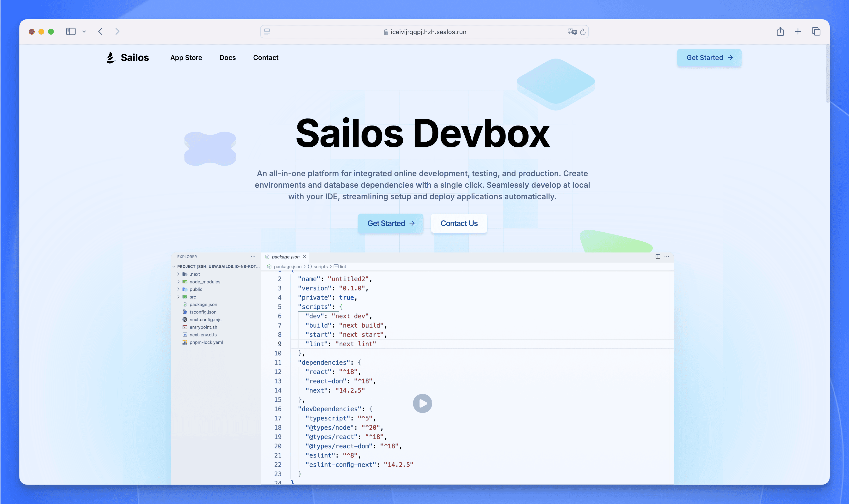Select package.json in the file tree
The height and width of the screenshot is (504, 849).
[203, 305]
